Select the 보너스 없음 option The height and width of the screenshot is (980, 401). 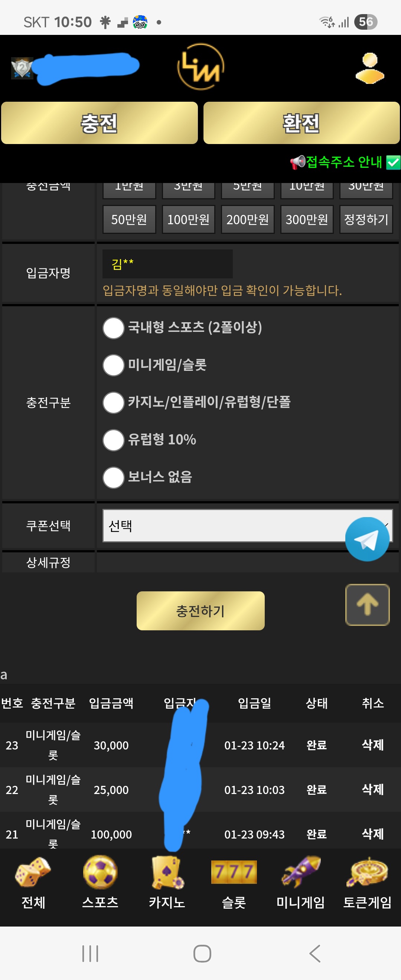[x=113, y=477]
